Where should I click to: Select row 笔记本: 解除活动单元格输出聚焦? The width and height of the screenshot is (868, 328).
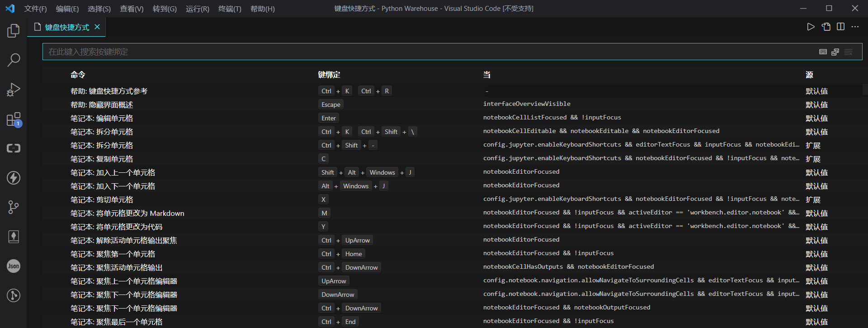point(452,240)
